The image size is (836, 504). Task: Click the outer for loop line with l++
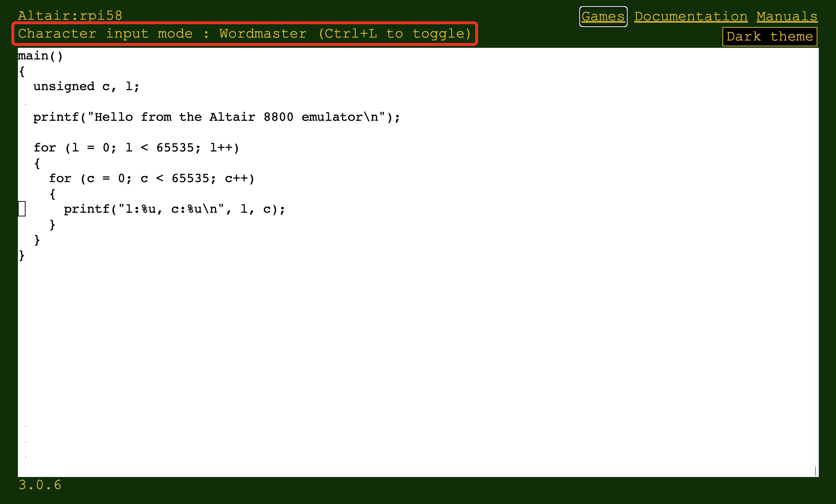pos(136,148)
